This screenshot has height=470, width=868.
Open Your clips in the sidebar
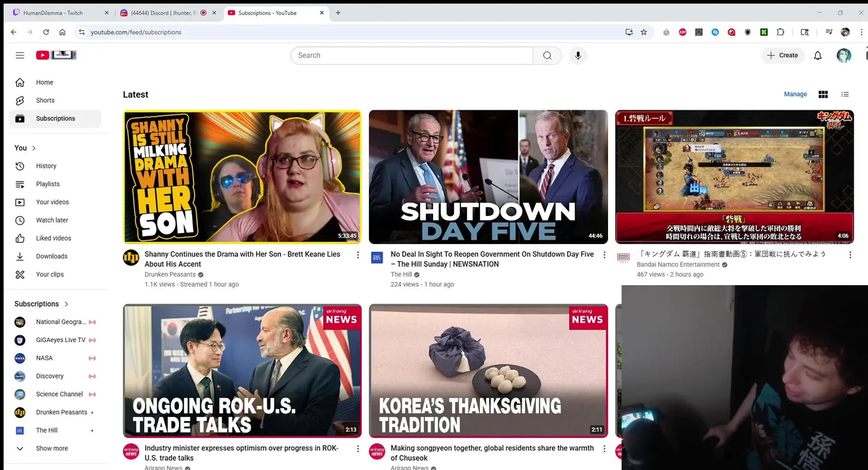56,274
